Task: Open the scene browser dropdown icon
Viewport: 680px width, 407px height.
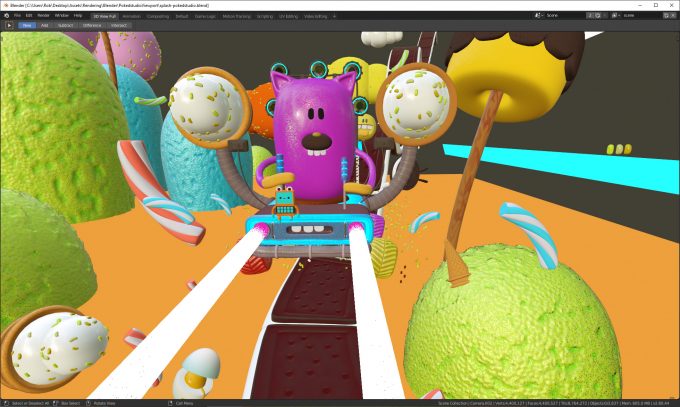Action: tap(539, 15)
